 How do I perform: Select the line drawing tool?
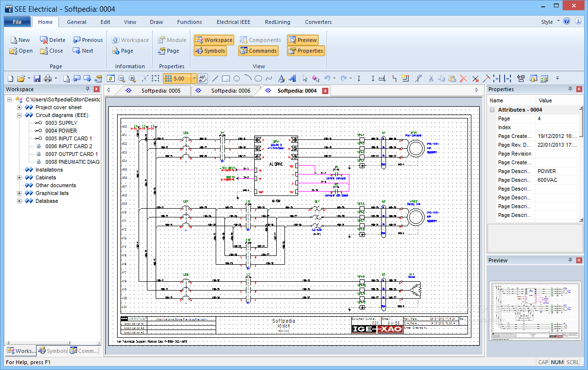(215, 78)
